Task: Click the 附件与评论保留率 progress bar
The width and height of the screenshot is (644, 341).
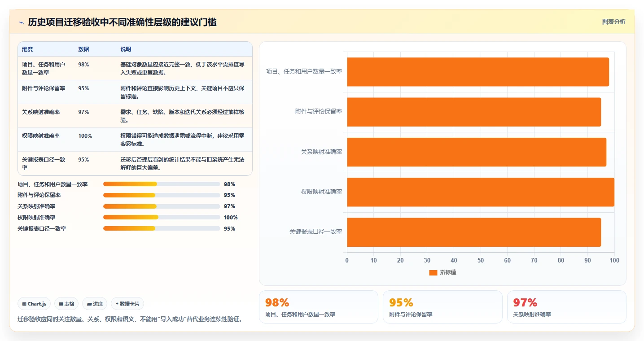Action: coord(162,195)
